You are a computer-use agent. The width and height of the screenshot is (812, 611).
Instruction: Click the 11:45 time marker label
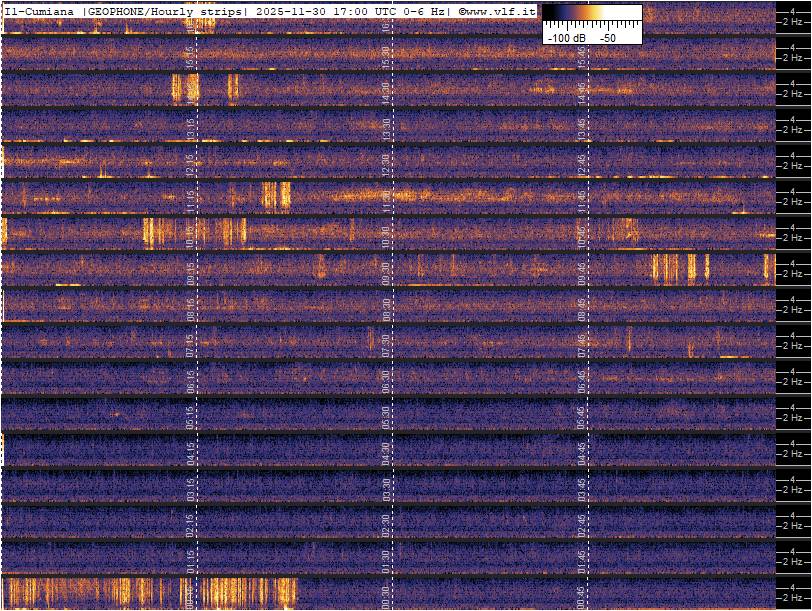[582, 200]
